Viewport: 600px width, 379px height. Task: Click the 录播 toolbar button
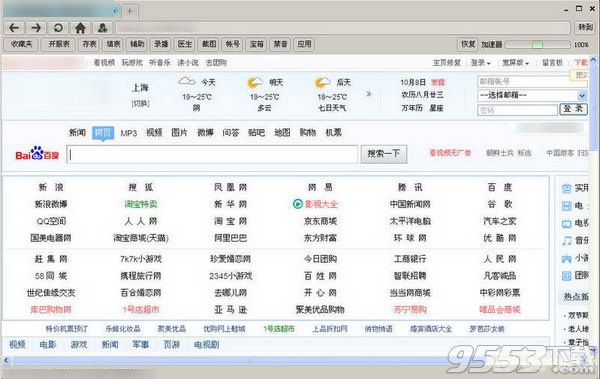point(161,44)
